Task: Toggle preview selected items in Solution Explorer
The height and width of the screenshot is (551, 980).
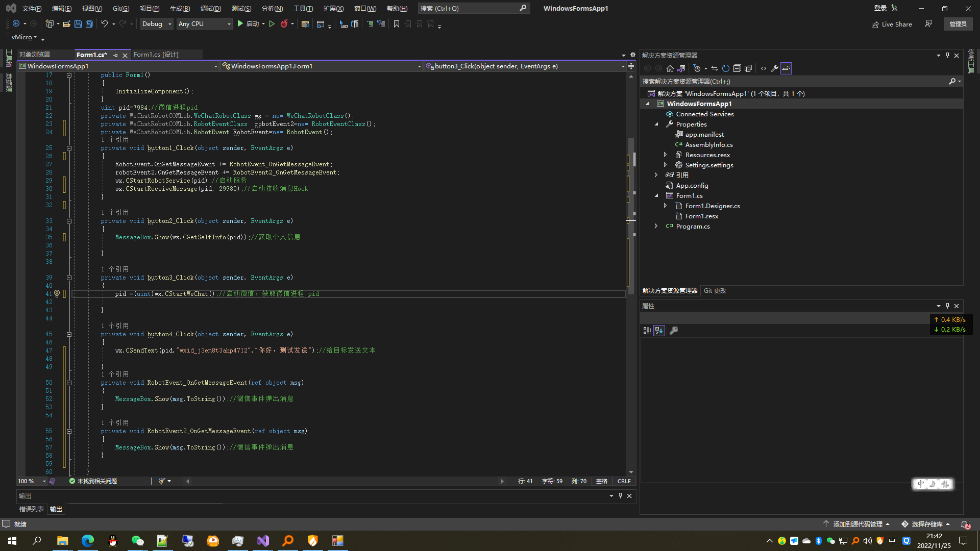Action: pyautogui.click(x=786, y=68)
